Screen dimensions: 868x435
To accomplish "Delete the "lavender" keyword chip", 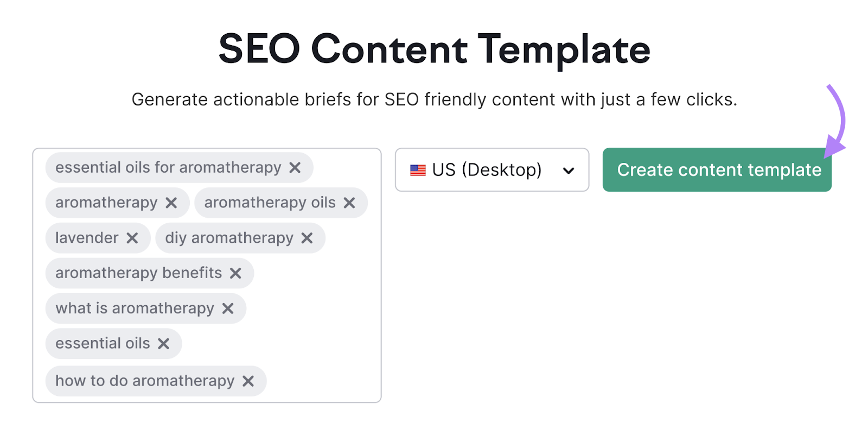I will tap(132, 237).
